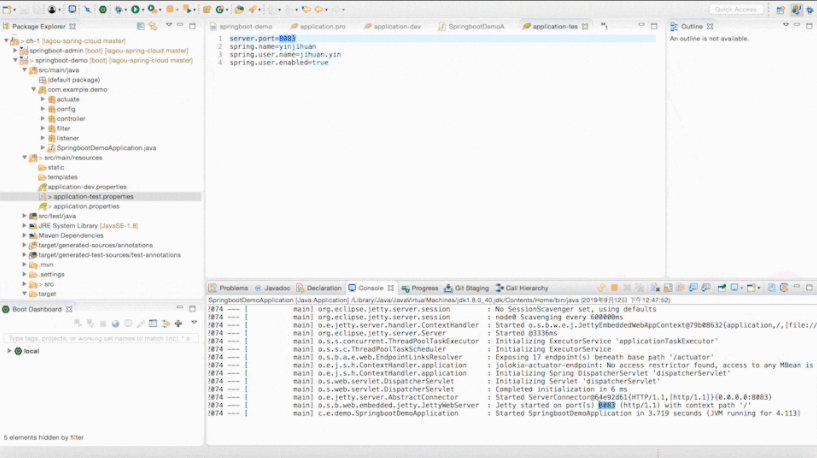Switch to application-dev editor tab
Viewport: 817px width, 458px height.
point(392,26)
